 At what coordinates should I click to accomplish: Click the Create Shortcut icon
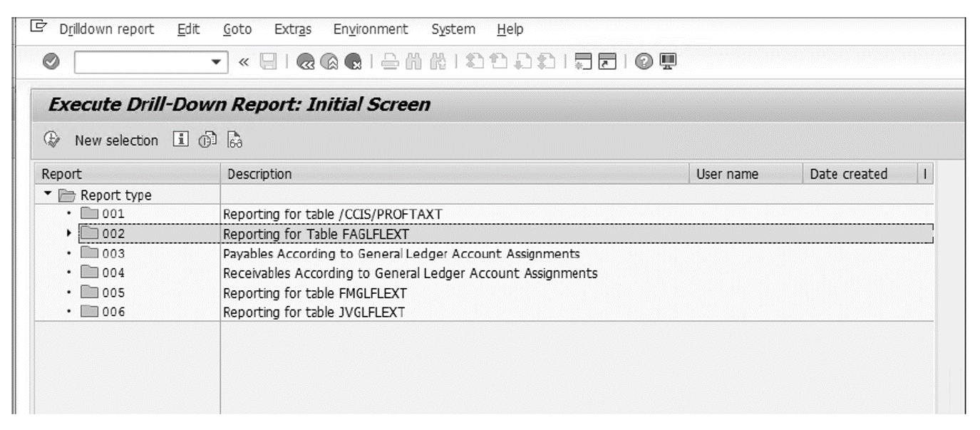(x=607, y=60)
